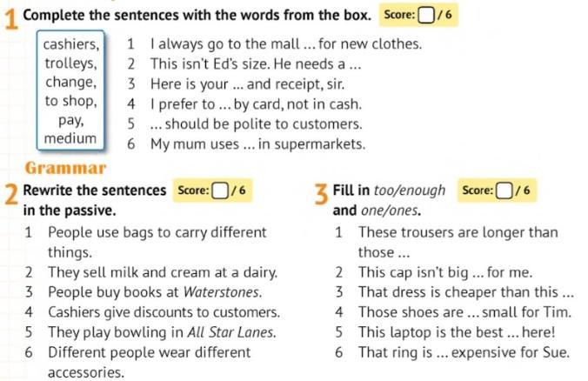The height and width of the screenshot is (381, 588).
Task: Click the word 'cashiers' in the word box
Action: (70, 44)
